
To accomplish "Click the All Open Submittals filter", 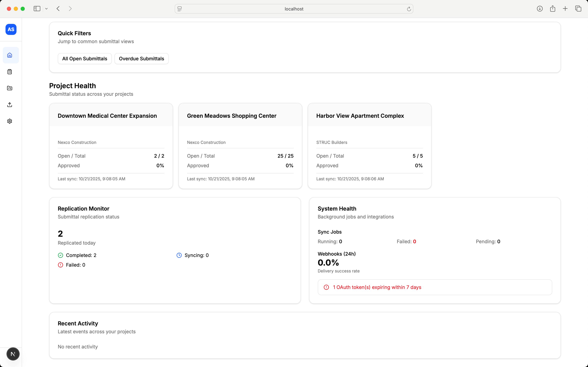I will click(x=84, y=58).
